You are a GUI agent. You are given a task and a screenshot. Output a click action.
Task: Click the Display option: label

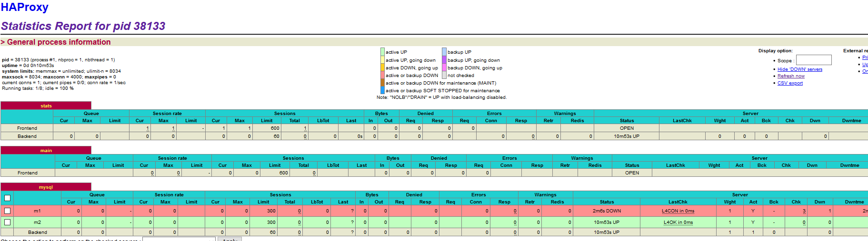point(775,50)
